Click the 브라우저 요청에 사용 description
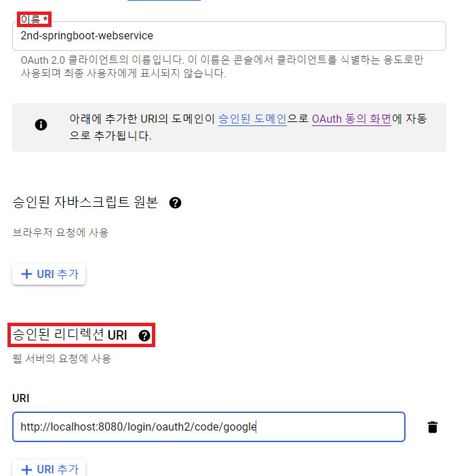The width and height of the screenshot is (453, 476). click(60, 233)
